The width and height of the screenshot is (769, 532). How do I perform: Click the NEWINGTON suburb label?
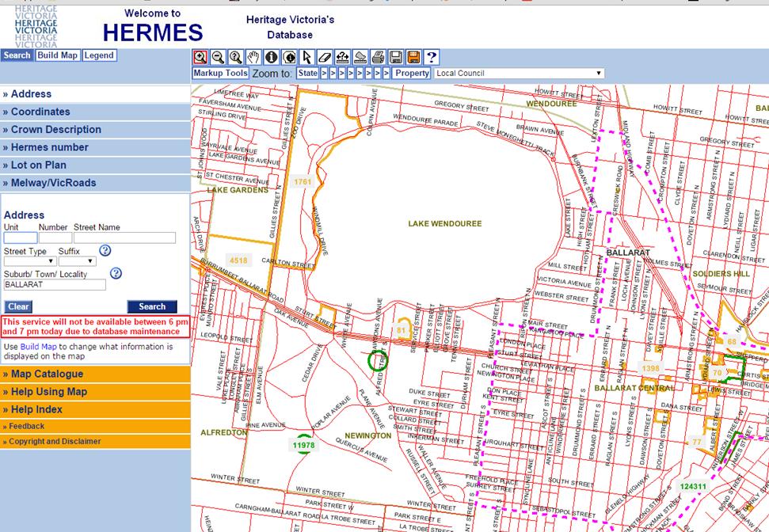(x=368, y=435)
